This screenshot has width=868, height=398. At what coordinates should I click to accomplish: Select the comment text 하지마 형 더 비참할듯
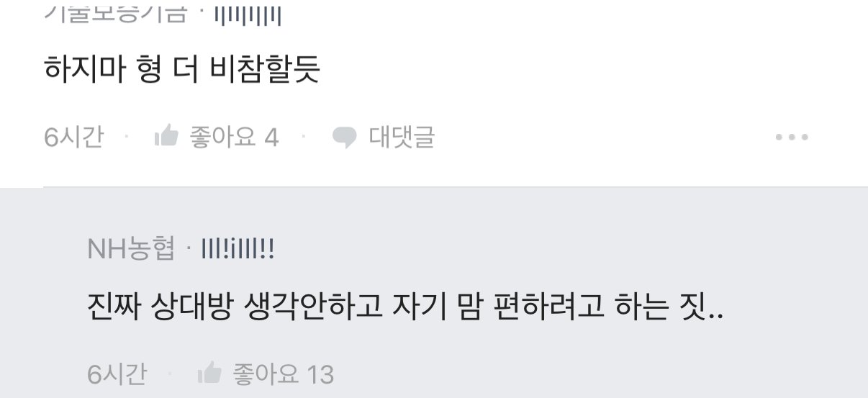pyautogui.click(x=181, y=69)
